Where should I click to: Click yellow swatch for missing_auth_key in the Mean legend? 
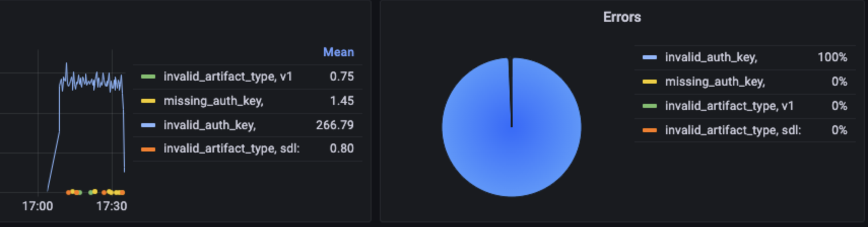(x=148, y=101)
